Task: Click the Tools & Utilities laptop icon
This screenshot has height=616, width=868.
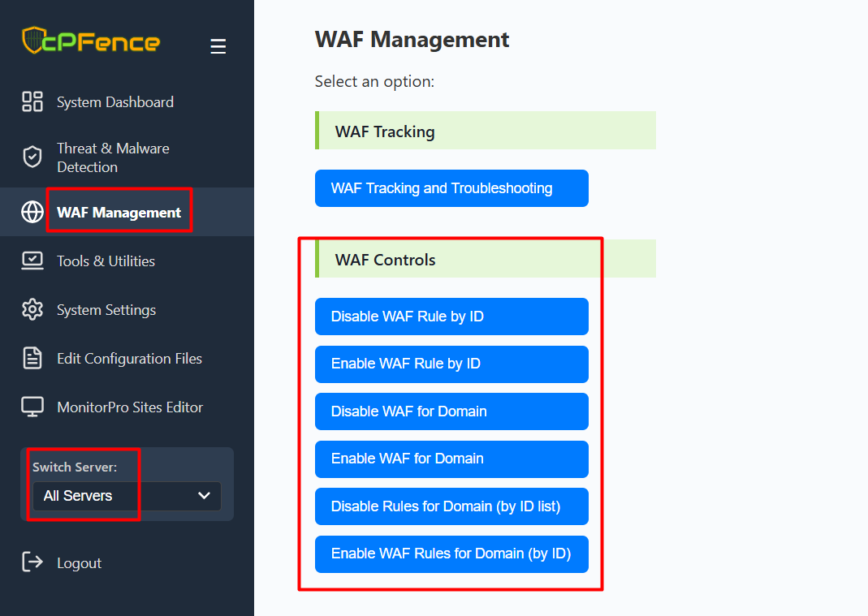Action: click(32, 261)
